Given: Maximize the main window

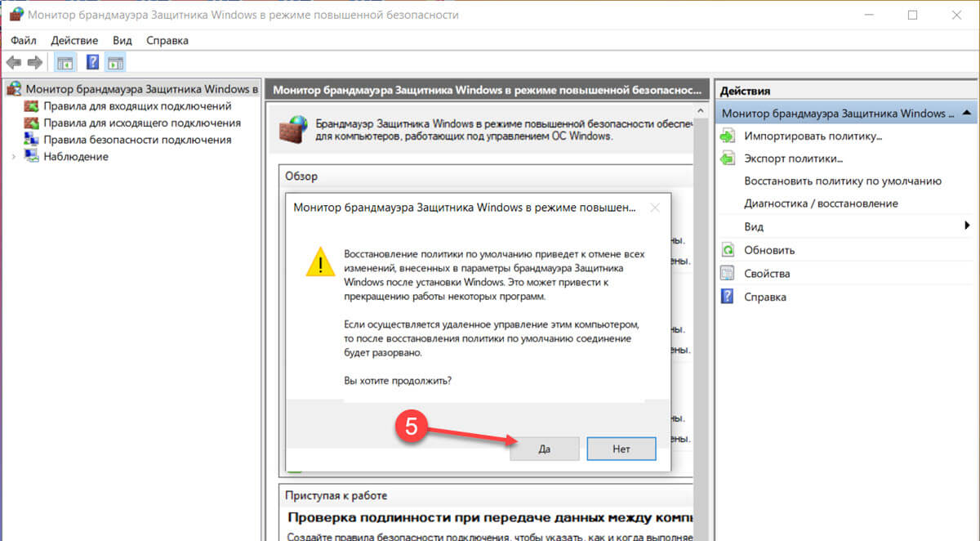Looking at the screenshot, I should click(x=912, y=15).
